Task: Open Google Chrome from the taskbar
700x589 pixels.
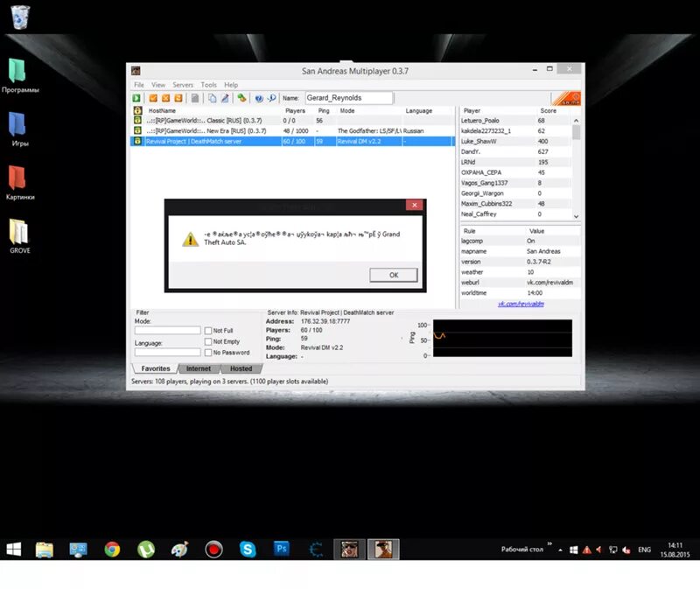Action: pos(112,550)
